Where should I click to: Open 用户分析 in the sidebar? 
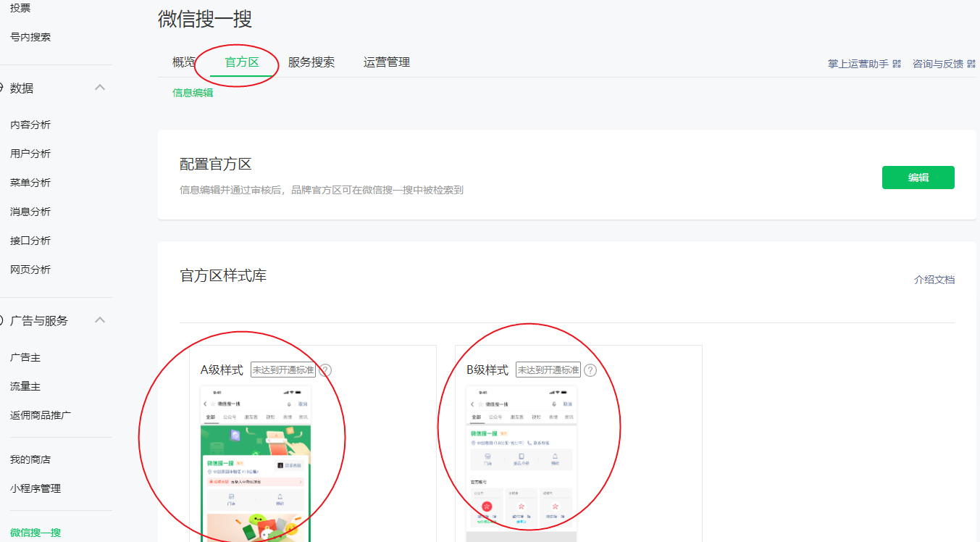[30, 154]
